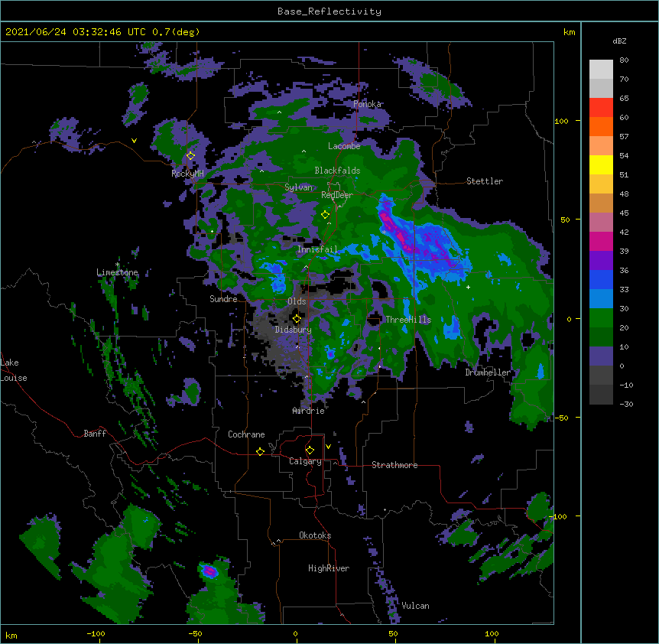Click the Sundre town label
659x644 pixels.
click(x=223, y=299)
